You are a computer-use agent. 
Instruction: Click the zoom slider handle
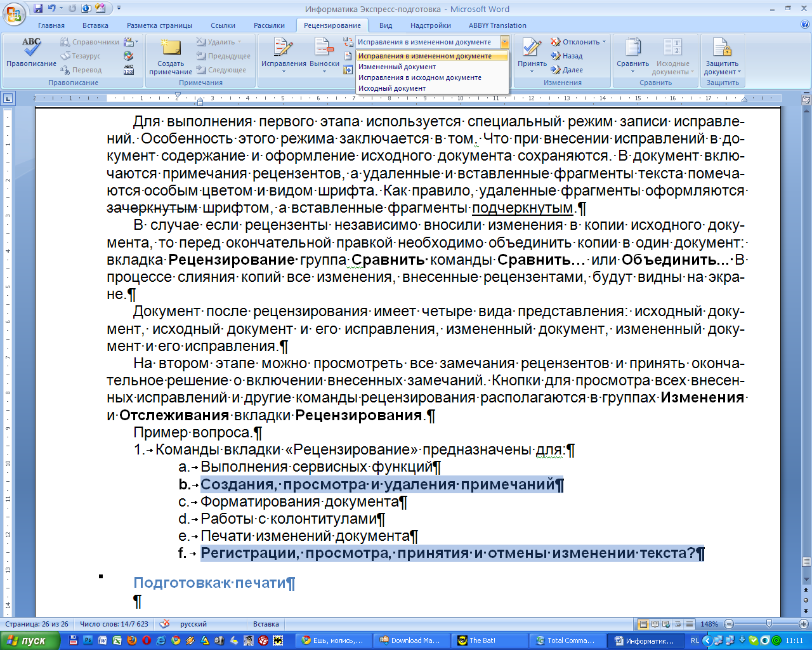769,624
